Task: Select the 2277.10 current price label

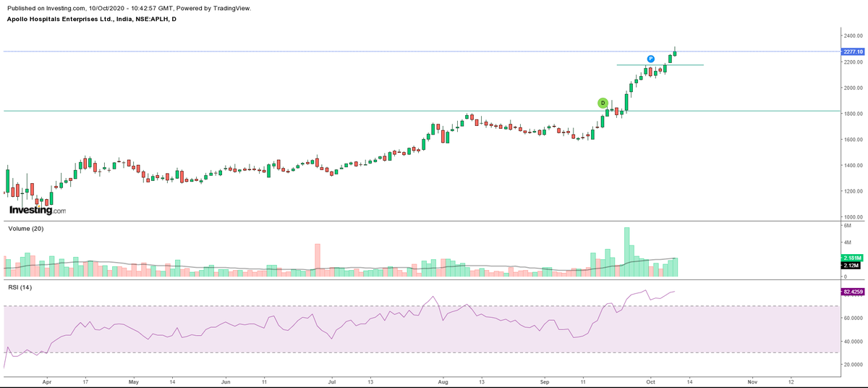Action: 854,51
